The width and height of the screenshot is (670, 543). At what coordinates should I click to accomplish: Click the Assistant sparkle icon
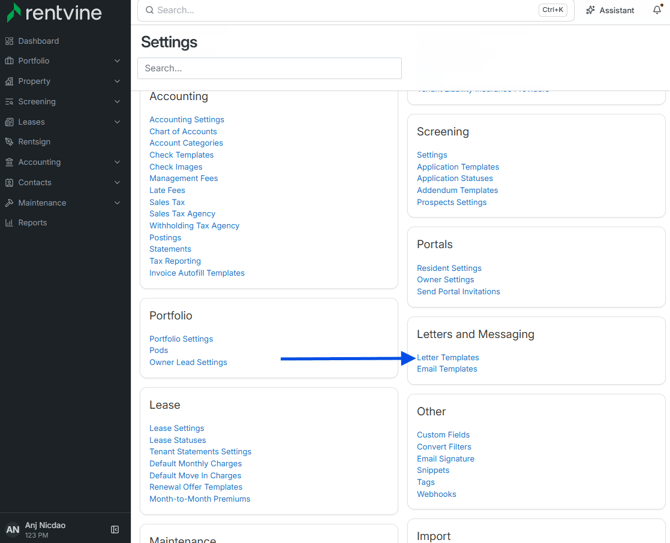590,10
